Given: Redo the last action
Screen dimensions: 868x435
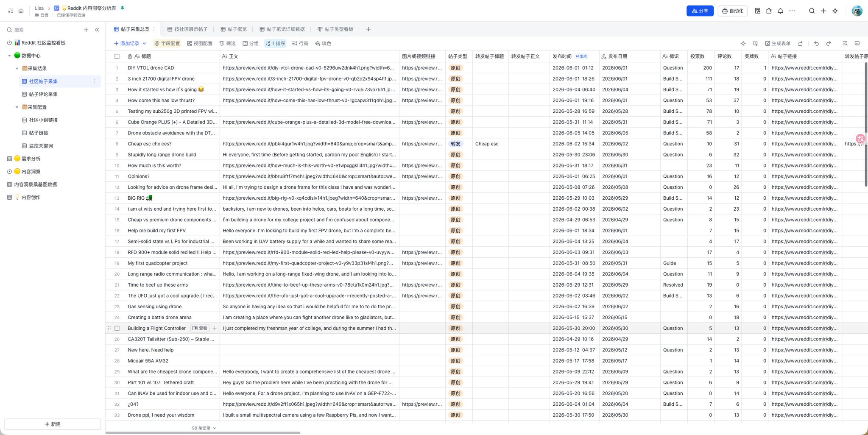Looking at the screenshot, I should (x=829, y=43).
